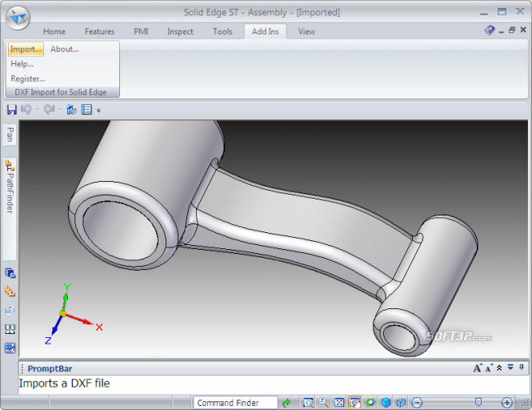The height and width of the screenshot is (410, 532).
Task: Switch to the Tools ribbon tab
Action: pyautogui.click(x=222, y=31)
